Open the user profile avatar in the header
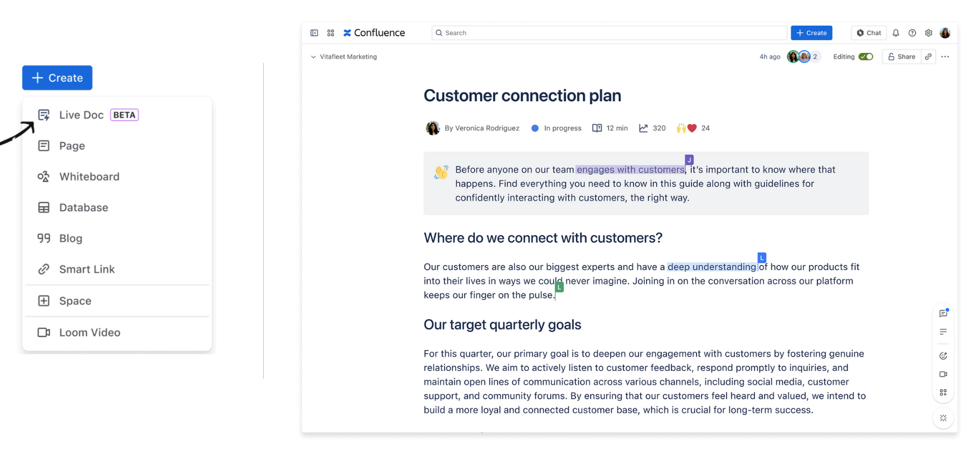Screen dimensions: 980x455 [x=945, y=33]
